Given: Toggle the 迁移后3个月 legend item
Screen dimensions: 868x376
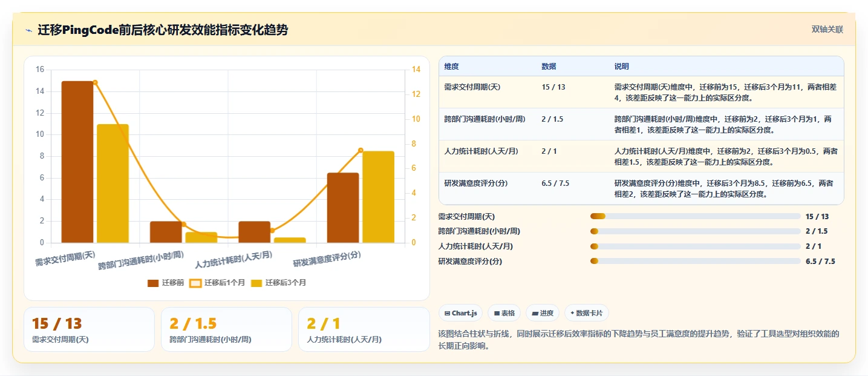Looking at the screenshot, I should point(278,283).
